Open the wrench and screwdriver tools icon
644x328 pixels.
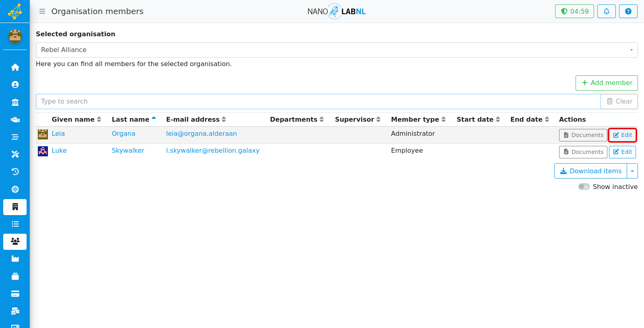coord(15,154)
